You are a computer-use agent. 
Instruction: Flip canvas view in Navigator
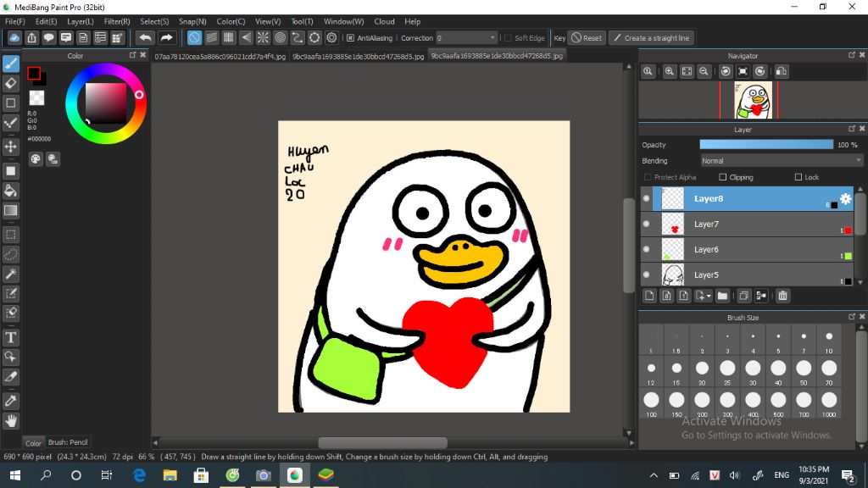pyautogui.click(x=781, y=71)
